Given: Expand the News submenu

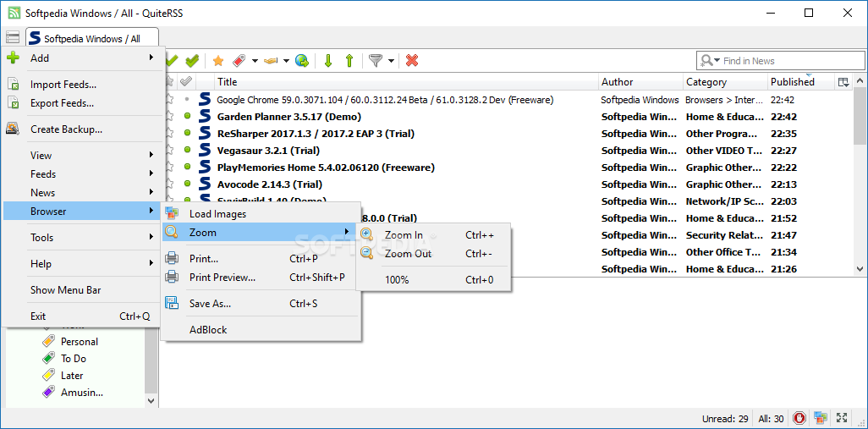Looking at the screenshot, I should coord(151,193).
